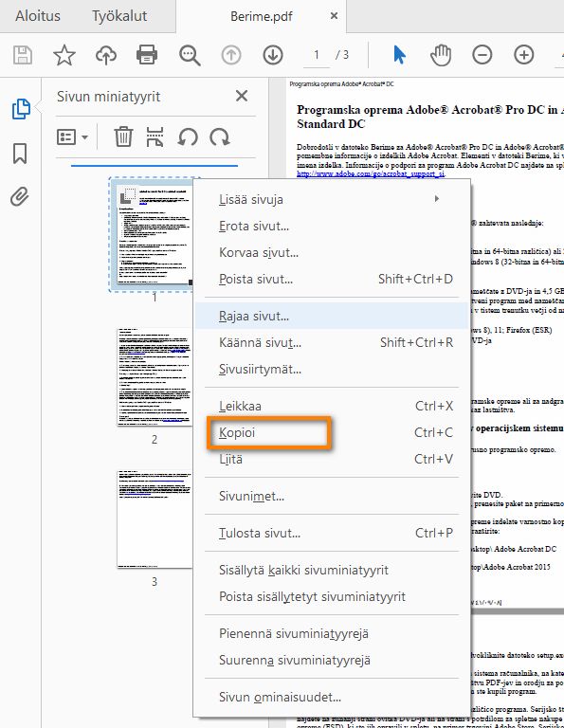Open the bookmarks sidebar icon
The width and height of the screenshot is (564, 728).
20,154
